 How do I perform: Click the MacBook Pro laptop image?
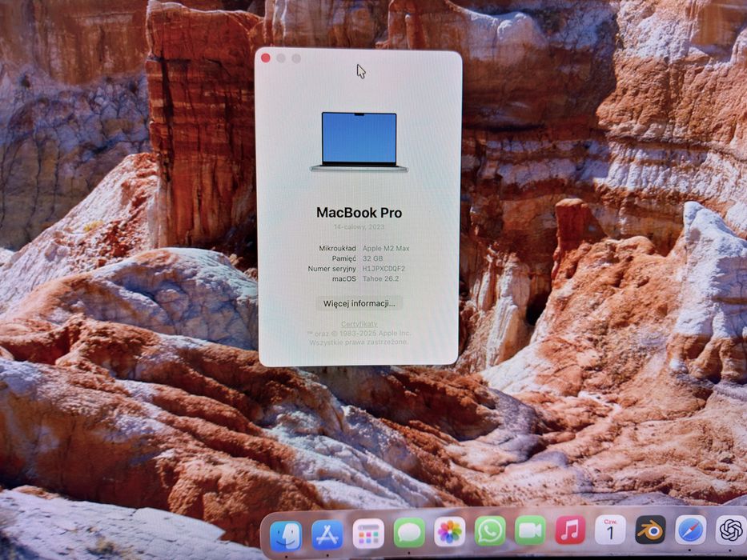(x=359, y=142)
